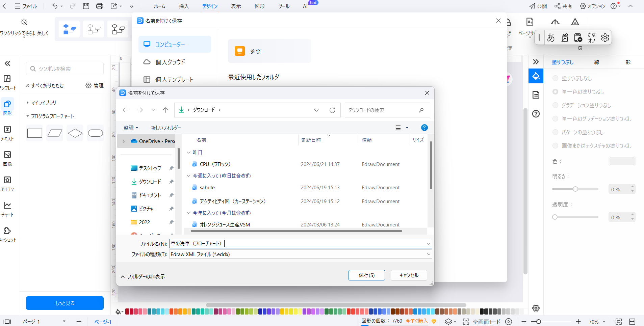Open the ウィジェット sidebar icon
Screen dimensions: 644x326
tap(7, 234)
